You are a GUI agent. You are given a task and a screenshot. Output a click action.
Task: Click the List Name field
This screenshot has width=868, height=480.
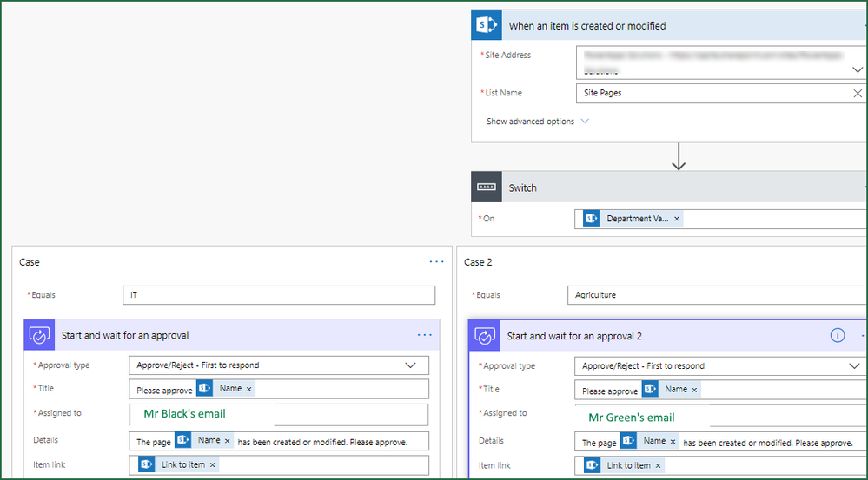pyautogui.click(x=721, y=93)
